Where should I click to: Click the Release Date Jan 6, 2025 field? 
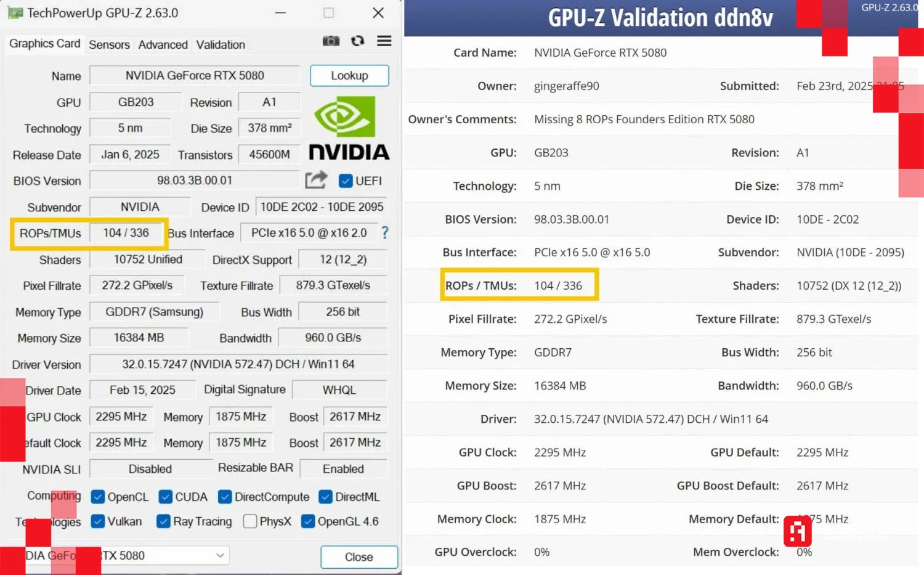coord(130,155)
